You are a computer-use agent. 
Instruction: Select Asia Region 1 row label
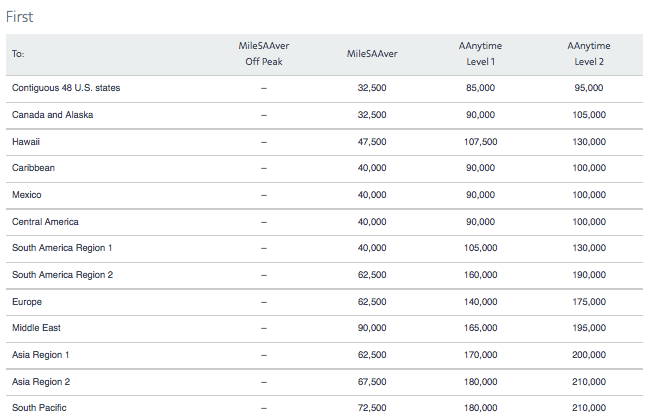[41, 354]
